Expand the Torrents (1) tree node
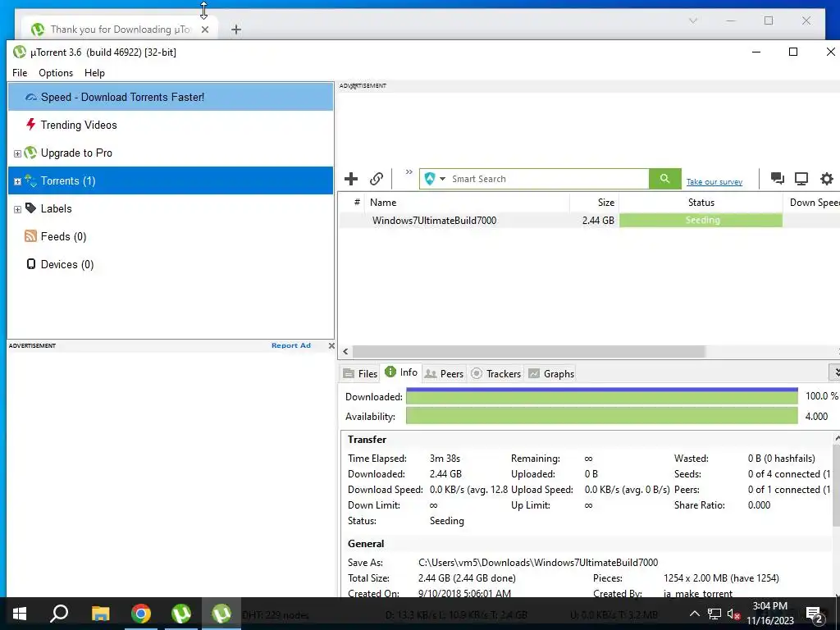Viewport: 840px width, 630px height. pyautogui.click(x=17, y=181)
